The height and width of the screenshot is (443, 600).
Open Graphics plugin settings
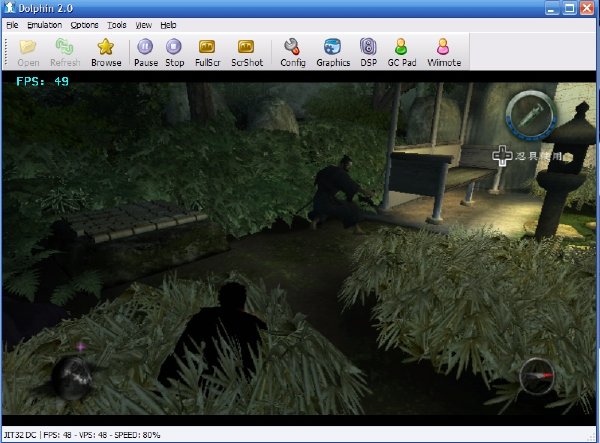[333, 52]
